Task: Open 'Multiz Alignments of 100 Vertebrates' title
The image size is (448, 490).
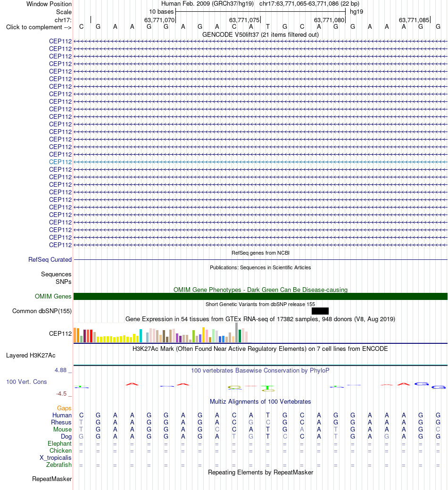Action: tap(261, 402)
